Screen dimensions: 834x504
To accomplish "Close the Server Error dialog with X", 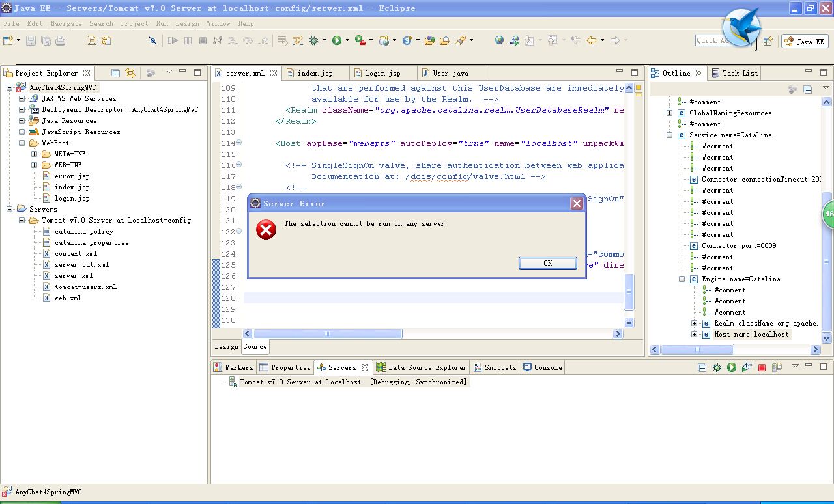I will 577,204.
